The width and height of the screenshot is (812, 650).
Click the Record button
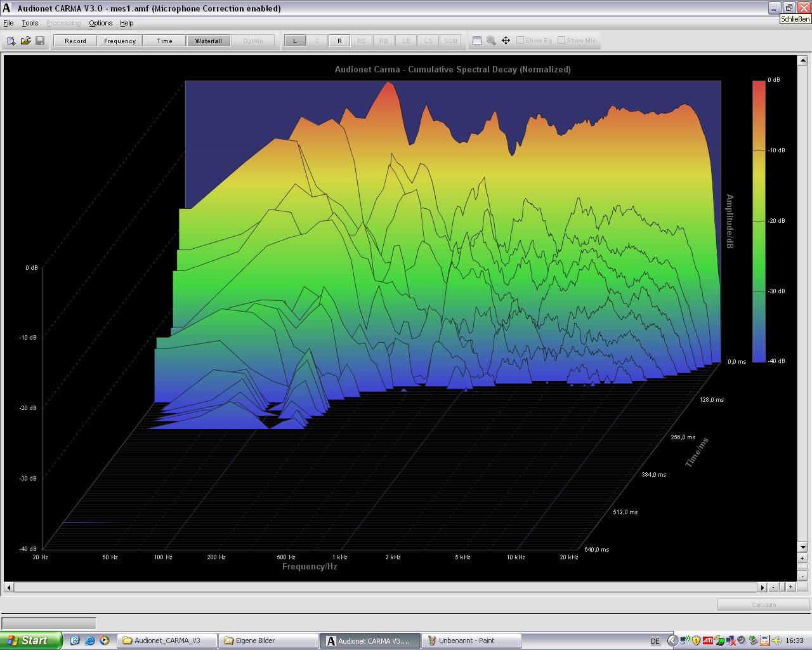coord(75,41)
